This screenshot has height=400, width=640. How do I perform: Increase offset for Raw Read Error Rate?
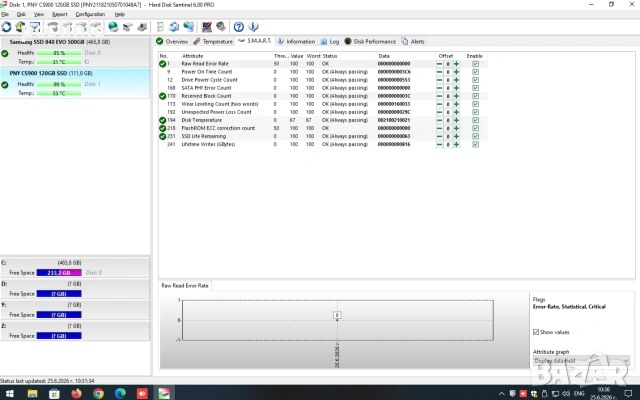coord(456,64)
